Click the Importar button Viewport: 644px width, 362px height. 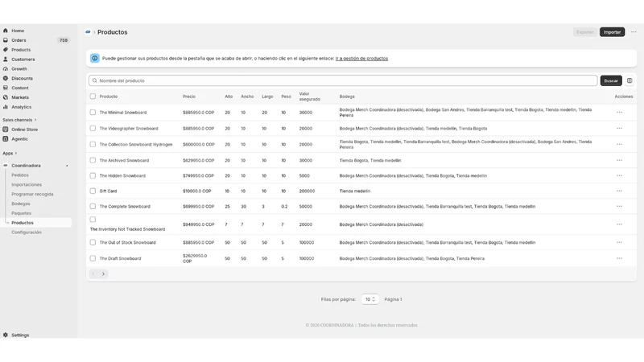click(x=612, y=32)
